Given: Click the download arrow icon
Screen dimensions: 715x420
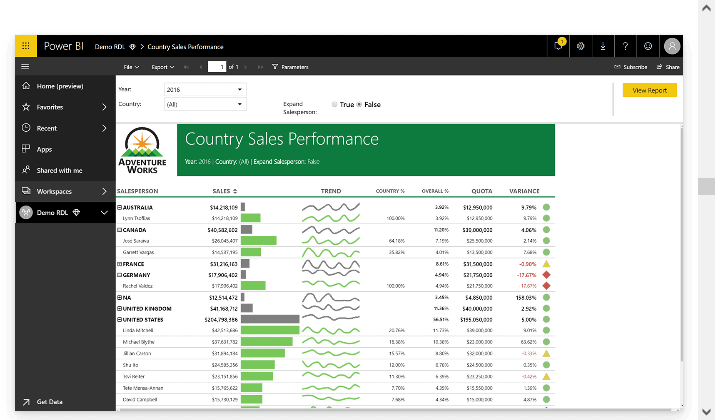Looking at the screenshot, I should click(603, 46).
